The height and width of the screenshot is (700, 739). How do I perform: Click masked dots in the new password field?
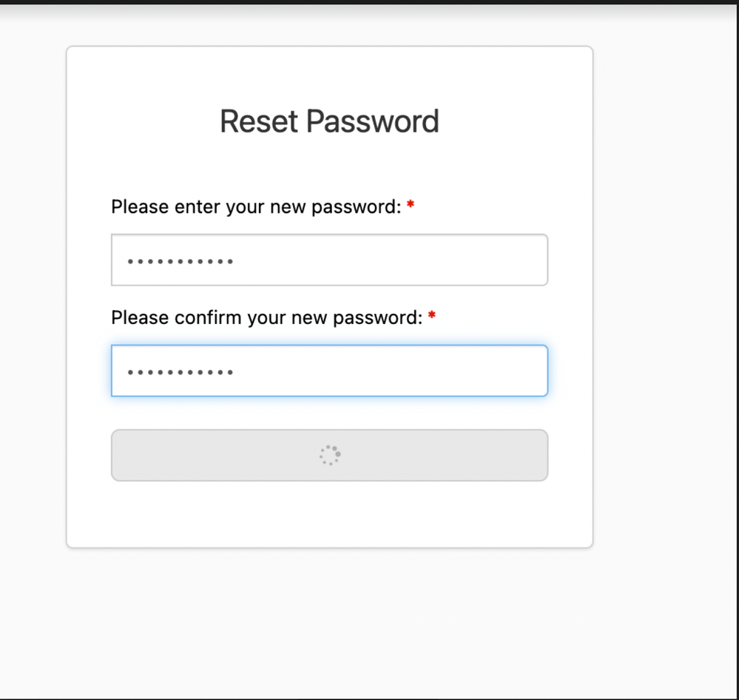point(180,261)
